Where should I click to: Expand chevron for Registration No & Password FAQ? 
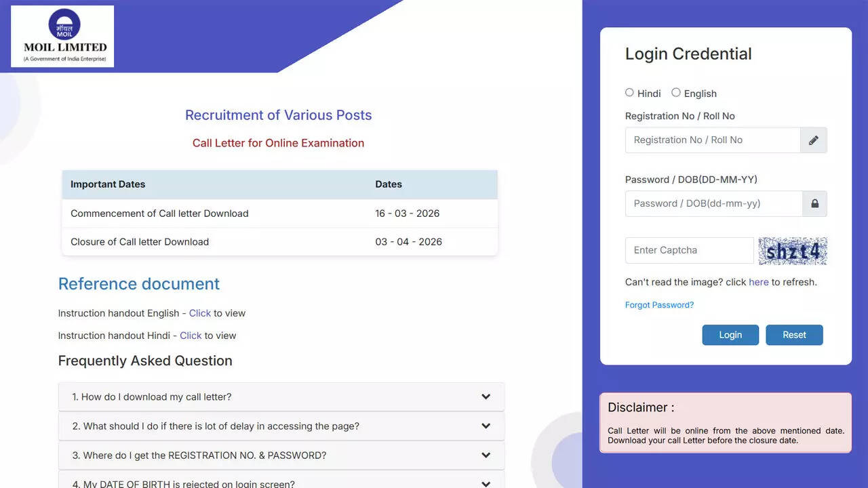coord(486,455)
